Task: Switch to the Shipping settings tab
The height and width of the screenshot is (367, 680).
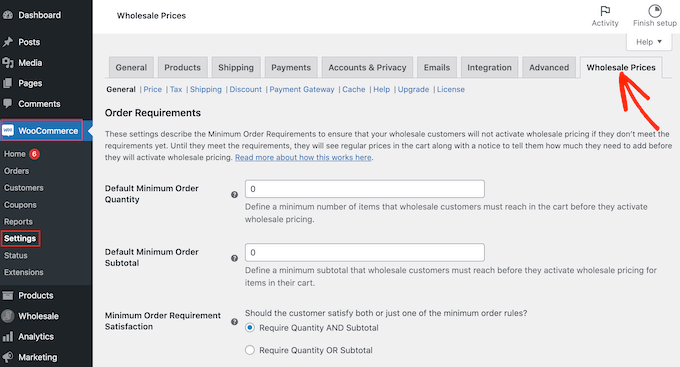Action: point(236,68)
